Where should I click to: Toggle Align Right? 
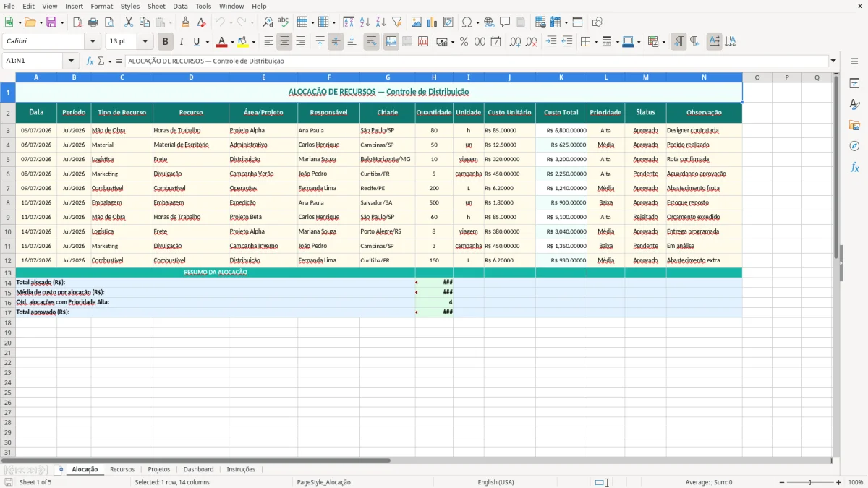pos(300,42)
